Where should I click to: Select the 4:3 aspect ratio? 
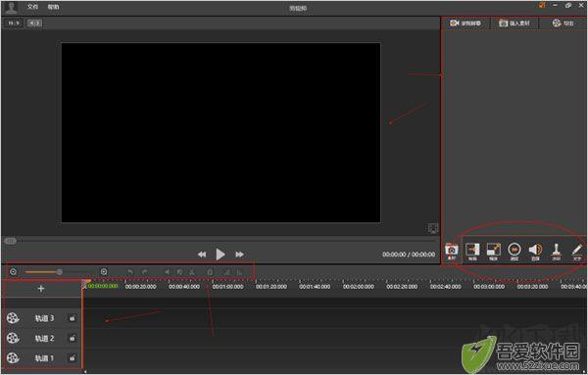click(34, 23)
